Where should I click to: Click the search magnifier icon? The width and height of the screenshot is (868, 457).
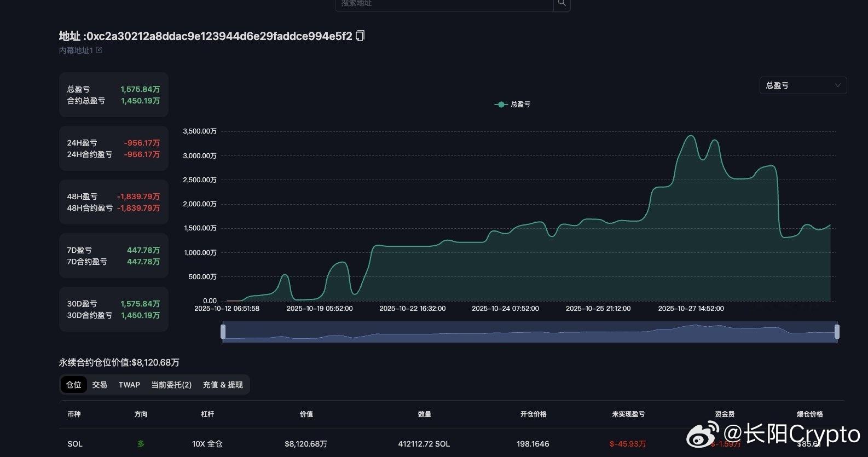click(562, 3)
